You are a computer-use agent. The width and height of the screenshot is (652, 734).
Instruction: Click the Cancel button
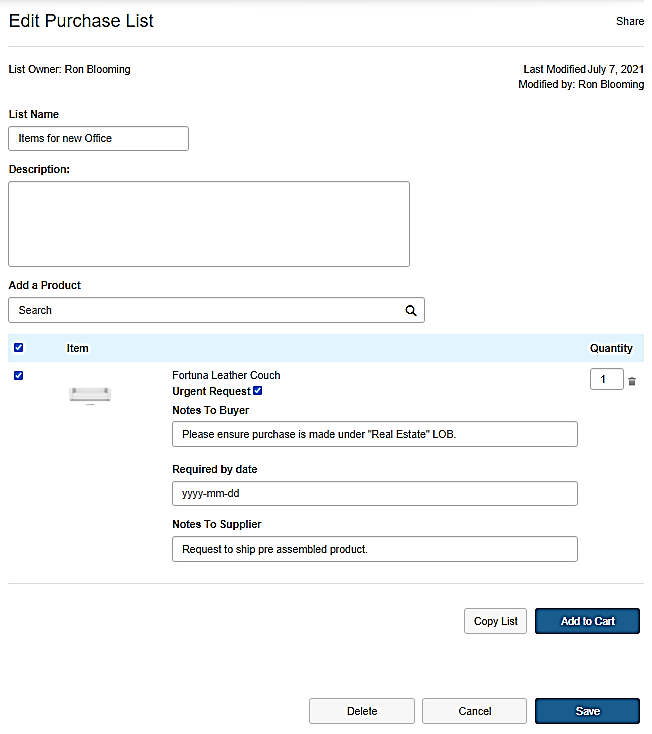(x=474, y=711)
